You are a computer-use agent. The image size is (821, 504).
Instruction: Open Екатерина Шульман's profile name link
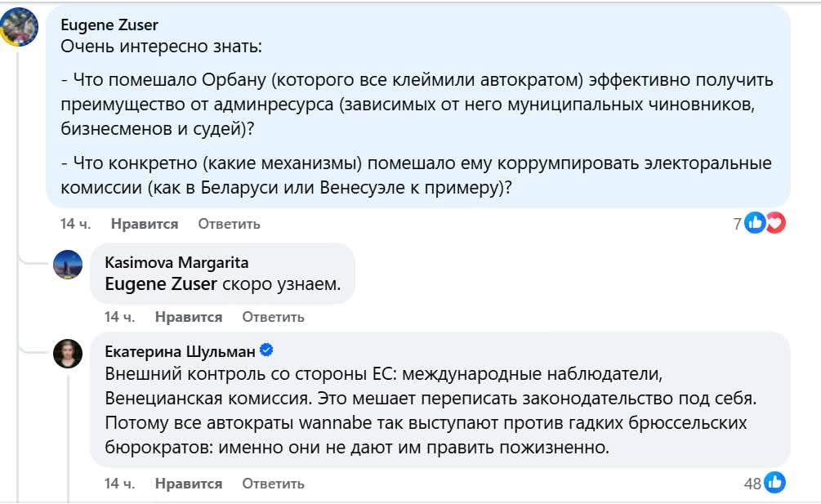pos(180,351)
